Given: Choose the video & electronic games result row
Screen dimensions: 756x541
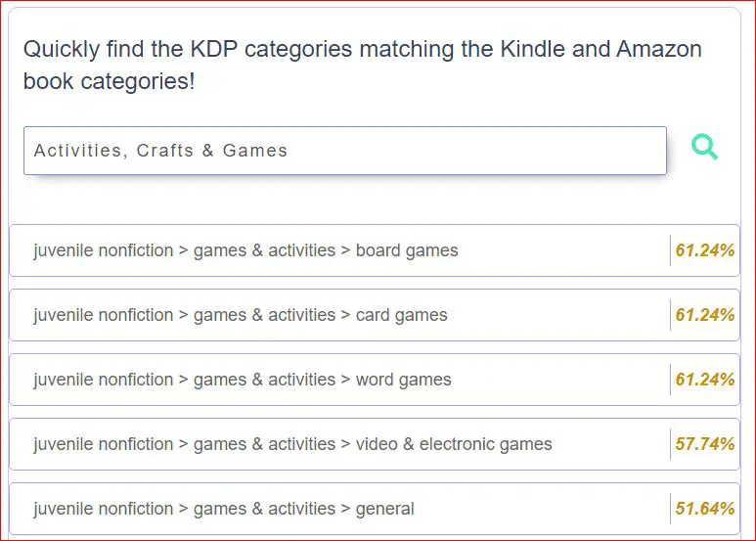Looking at the screenshot, I should click(375, 444).
